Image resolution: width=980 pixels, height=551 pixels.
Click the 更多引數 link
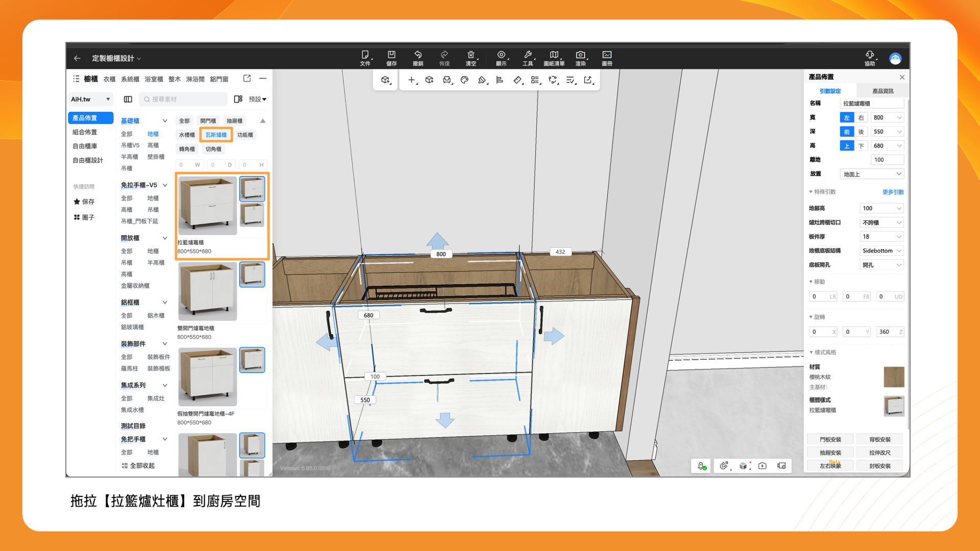point(893,192)
